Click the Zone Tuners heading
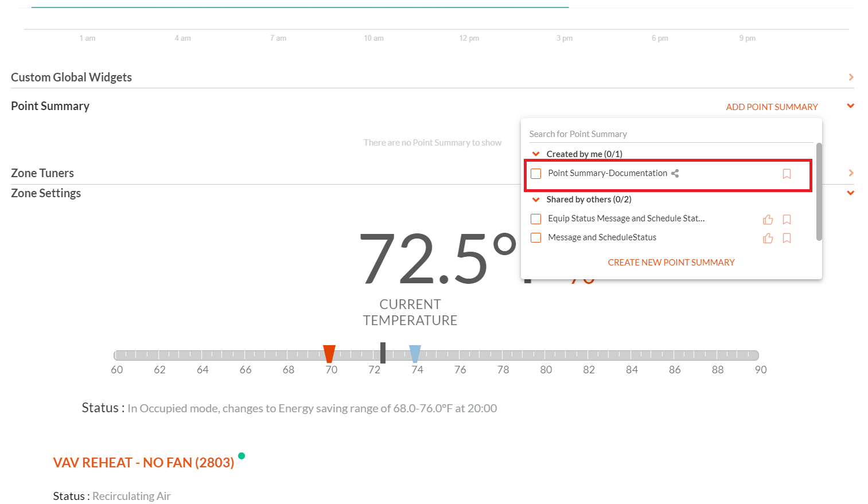This screenshot has height=504, width=868. point(42,173)
